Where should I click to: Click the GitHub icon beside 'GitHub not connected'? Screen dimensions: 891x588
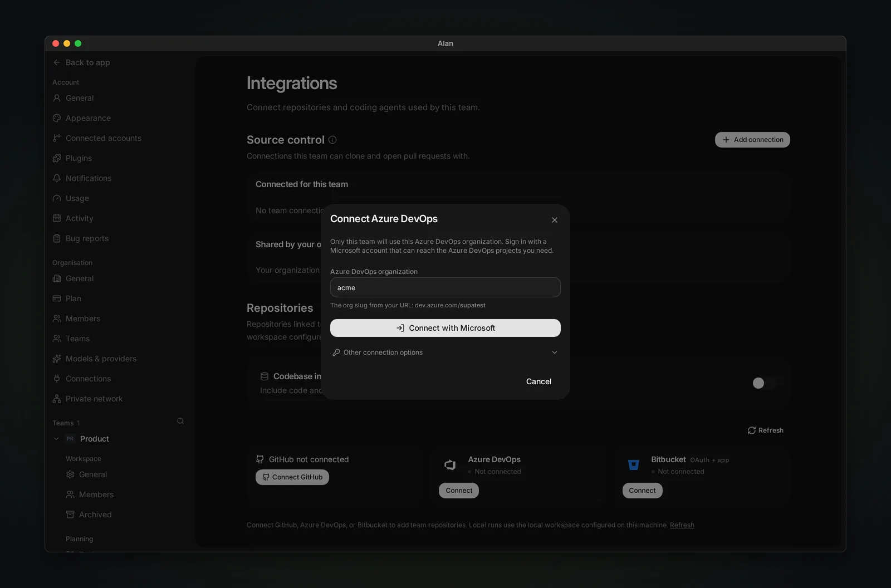pos(260,459)
